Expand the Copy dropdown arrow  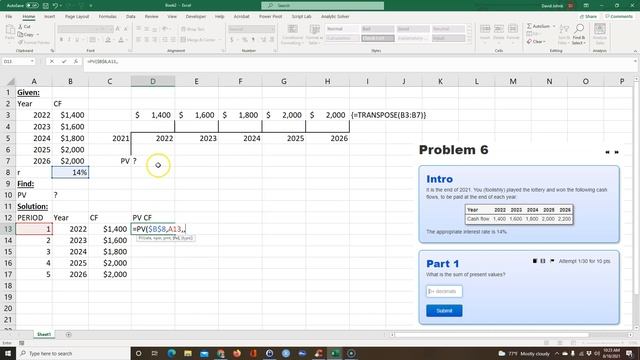pos(38,35)
